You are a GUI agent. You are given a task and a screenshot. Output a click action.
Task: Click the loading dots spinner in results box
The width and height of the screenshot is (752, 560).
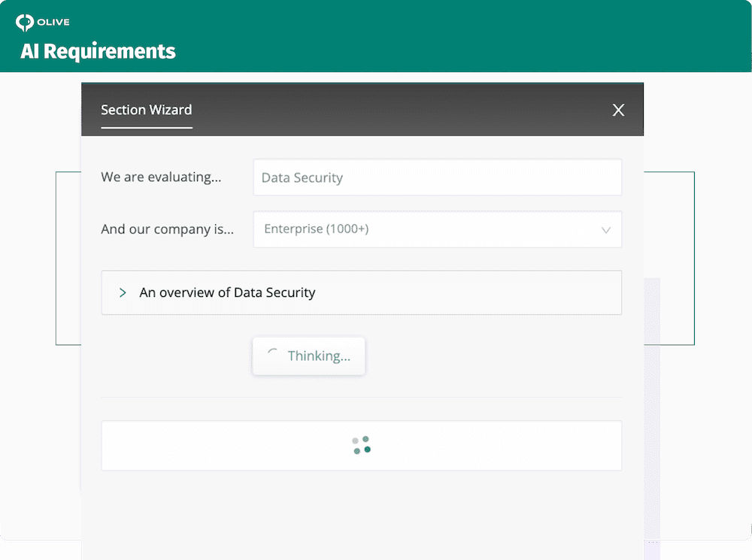[x=361, y=445]
